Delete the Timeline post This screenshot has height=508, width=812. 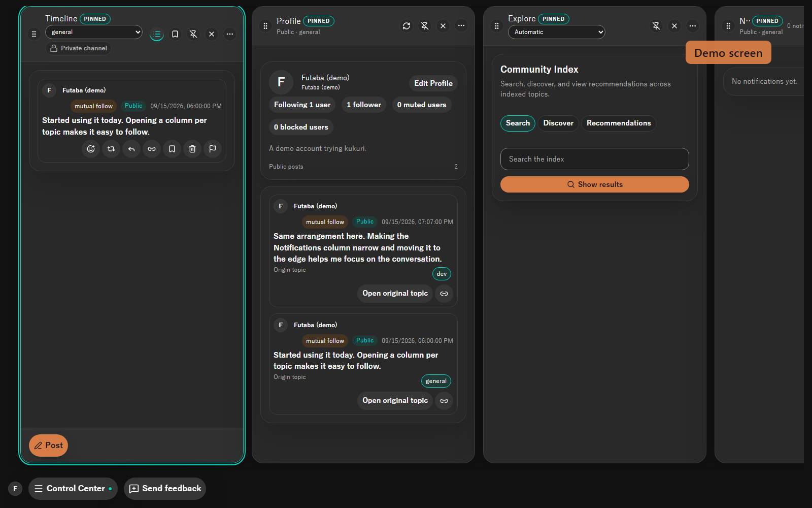[x=192, y=149]
